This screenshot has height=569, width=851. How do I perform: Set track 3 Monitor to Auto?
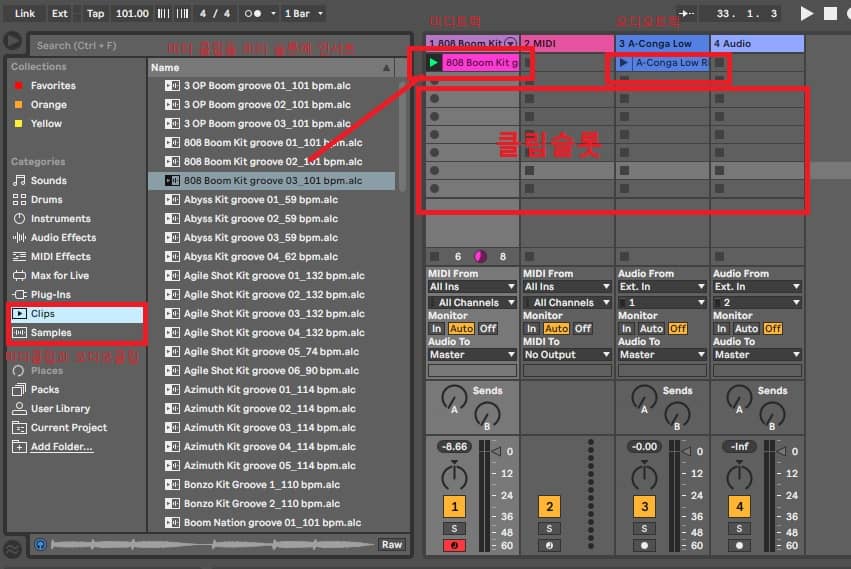pos(651,328)
